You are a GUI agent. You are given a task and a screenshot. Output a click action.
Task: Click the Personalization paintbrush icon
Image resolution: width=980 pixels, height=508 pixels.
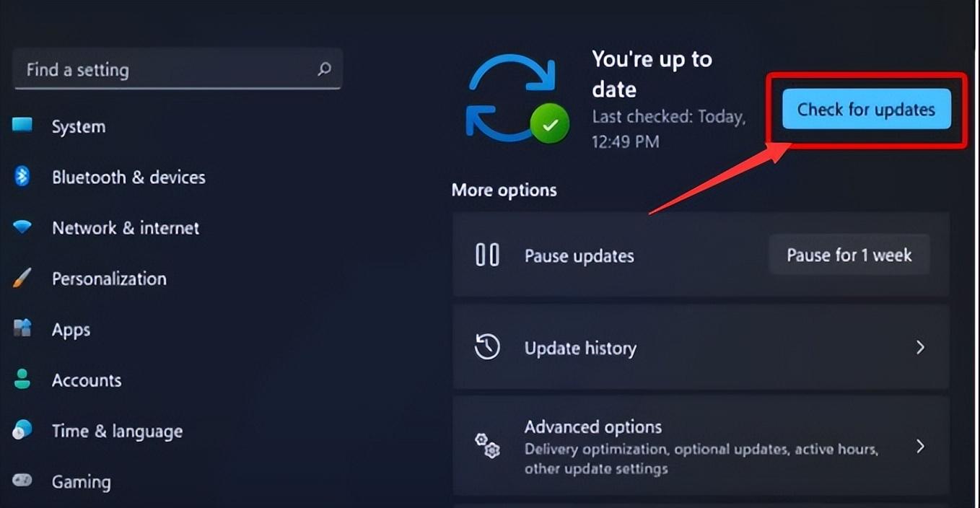[x=22, y=278]
